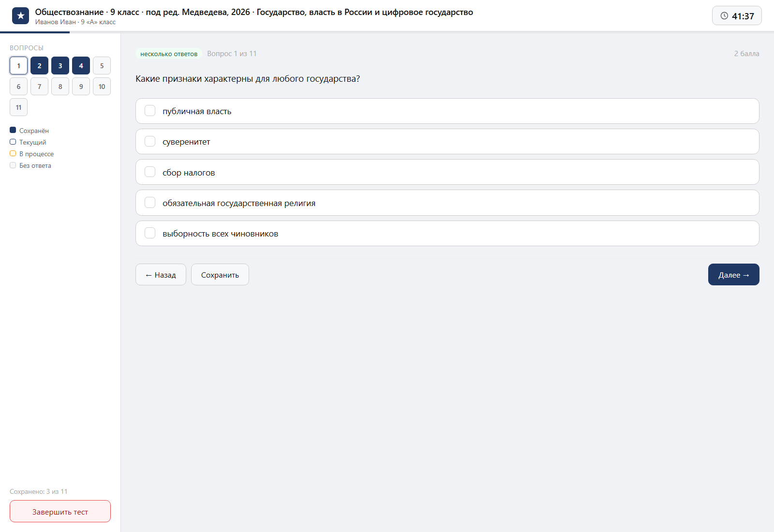Click the «Текущий» legend entry

click(28, 142)
